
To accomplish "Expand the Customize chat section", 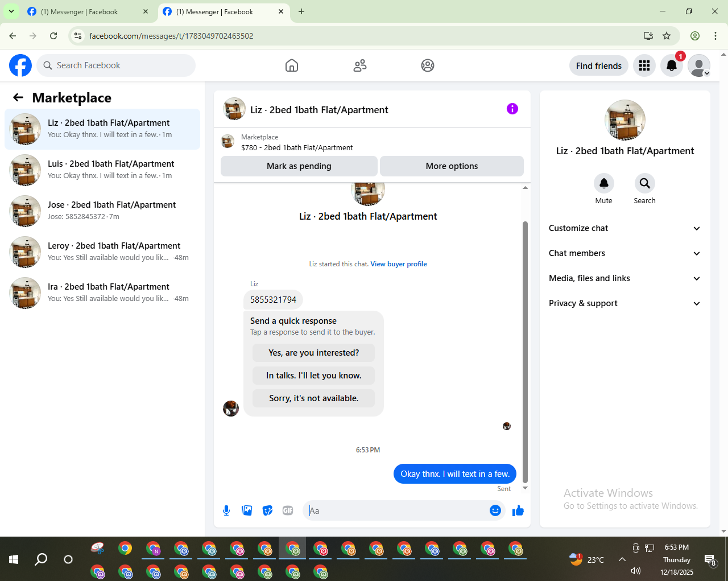I will [624, 228].
